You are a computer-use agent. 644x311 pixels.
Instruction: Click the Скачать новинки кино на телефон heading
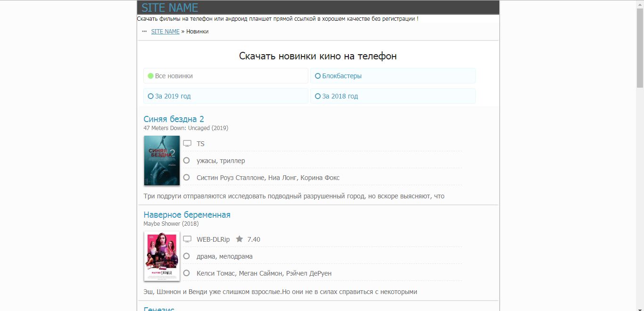318,56
